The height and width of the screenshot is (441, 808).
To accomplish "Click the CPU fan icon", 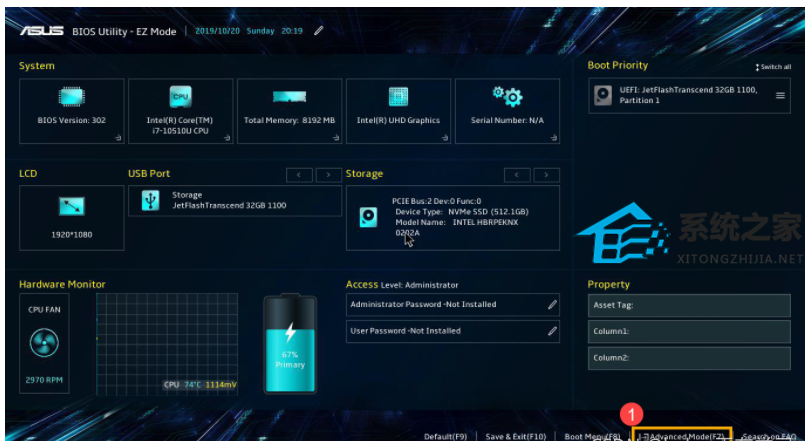I will (x=44, y=343).
